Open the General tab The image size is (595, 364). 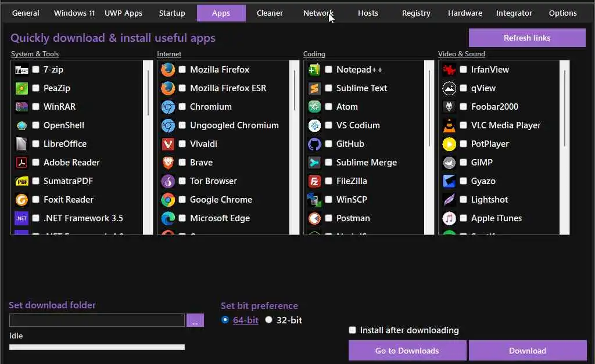pyautogui.click(x=26, y=13)
